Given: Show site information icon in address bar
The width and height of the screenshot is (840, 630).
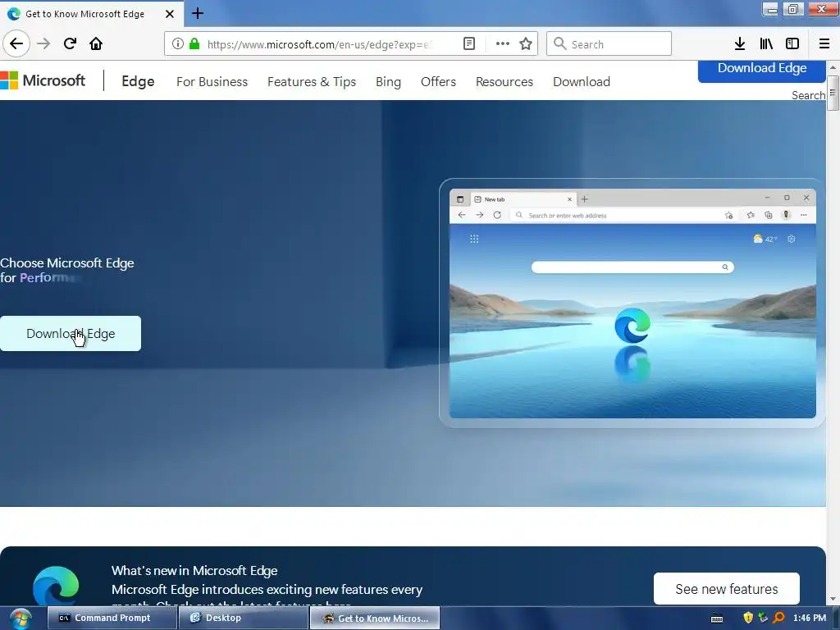Looking at the screenshot, I should tap(178, 44).
